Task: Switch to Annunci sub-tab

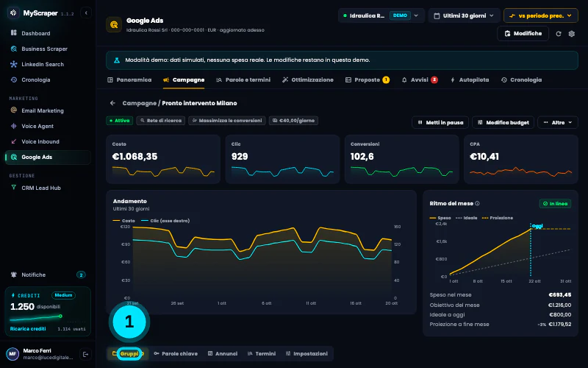Action: click(223, 354)
